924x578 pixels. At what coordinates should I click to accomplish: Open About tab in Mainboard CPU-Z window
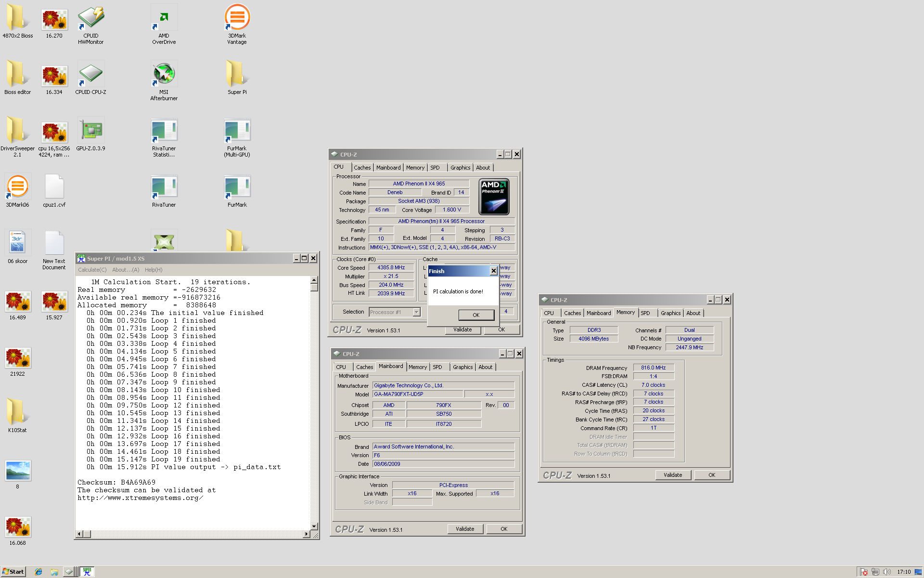point(486,368)
